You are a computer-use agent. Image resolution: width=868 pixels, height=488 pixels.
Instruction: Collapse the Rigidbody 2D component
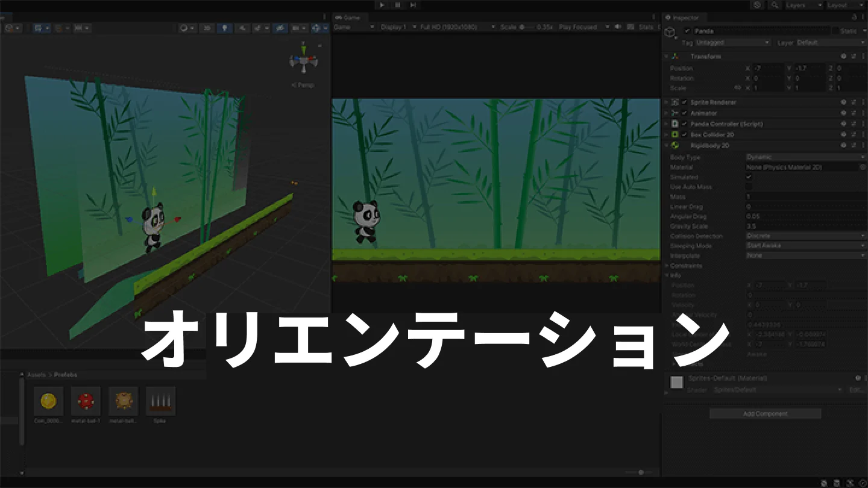666,146
